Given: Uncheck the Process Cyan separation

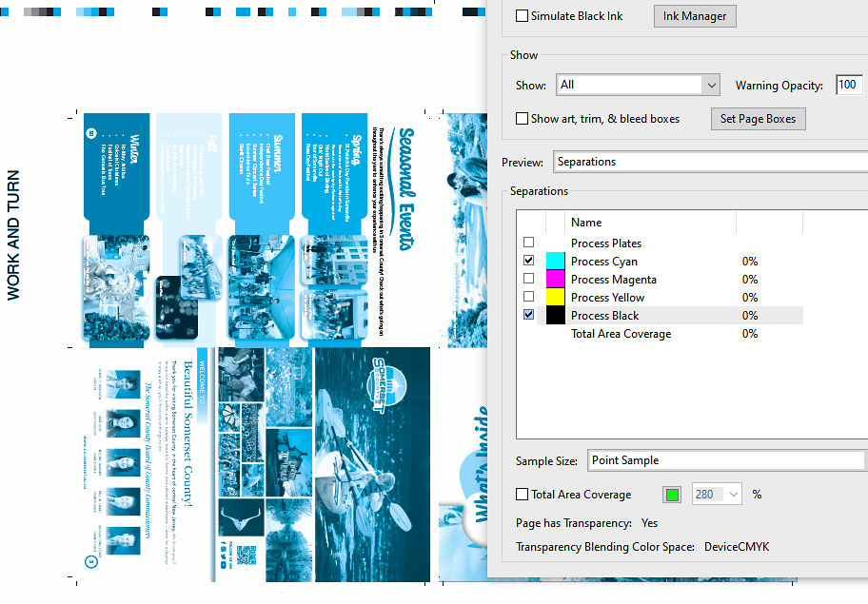Looking at the screenshot, I should (529, 262).
